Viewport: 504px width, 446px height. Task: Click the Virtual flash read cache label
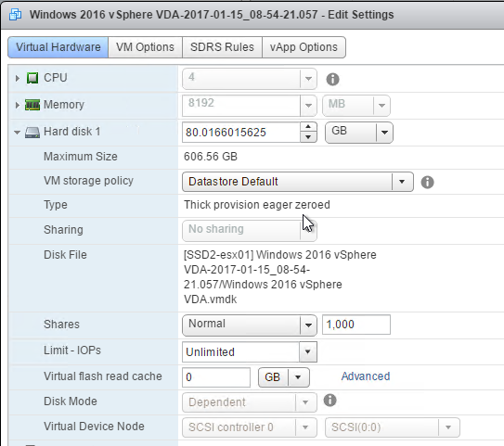[x=102, y=376]
